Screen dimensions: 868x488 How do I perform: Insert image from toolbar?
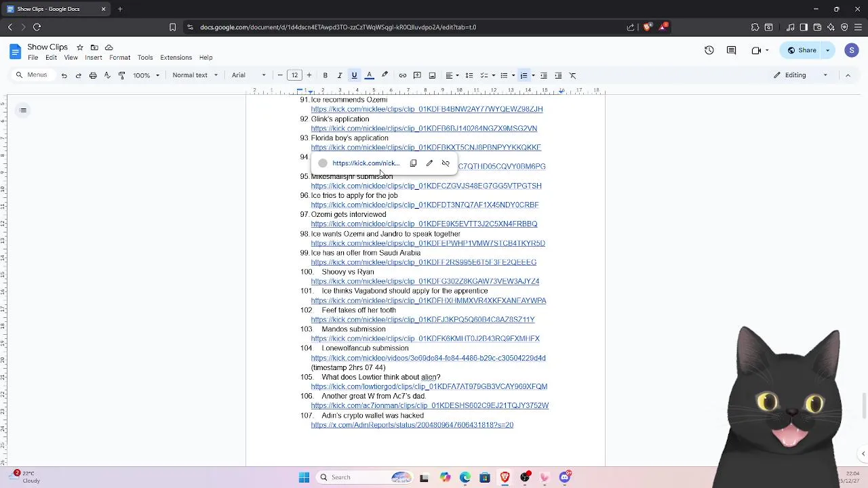(x=432, y=75)
